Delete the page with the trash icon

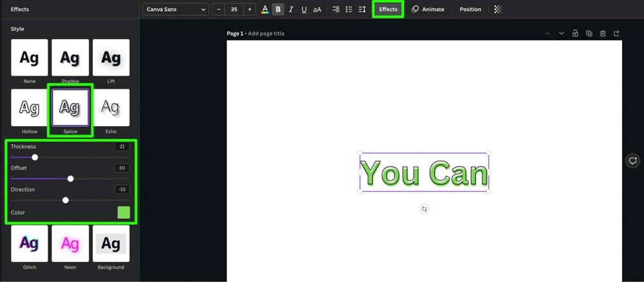click(x=603, y=33)
